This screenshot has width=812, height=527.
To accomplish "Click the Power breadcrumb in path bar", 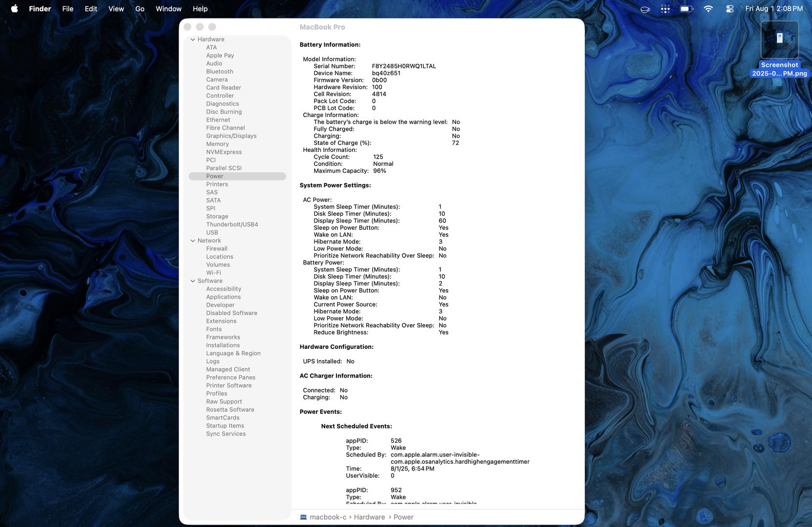I will click(x=403, y=517).
